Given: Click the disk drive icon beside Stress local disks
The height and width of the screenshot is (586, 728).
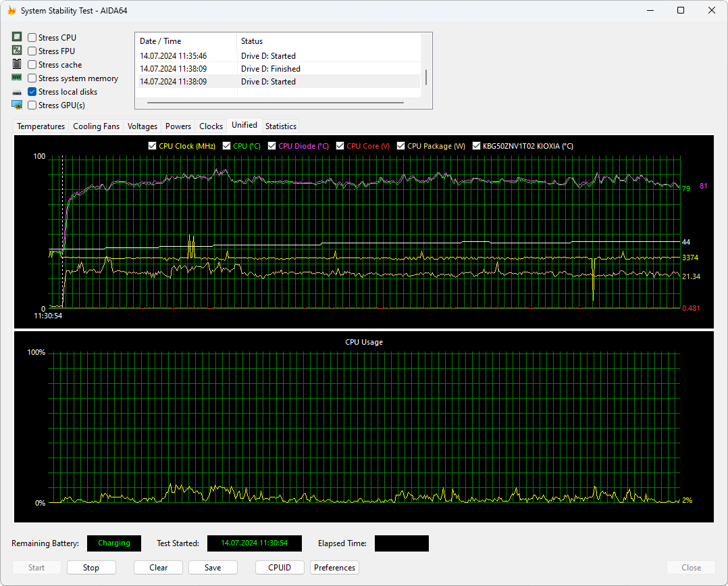Looking at the screenshot, I should click(x=17, y=92).
